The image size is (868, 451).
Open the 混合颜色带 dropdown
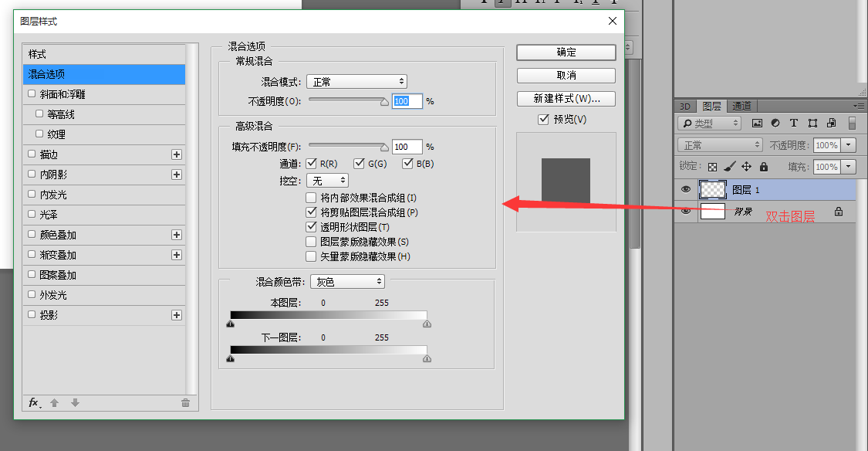pyautogui.click(x=348, y=282)
